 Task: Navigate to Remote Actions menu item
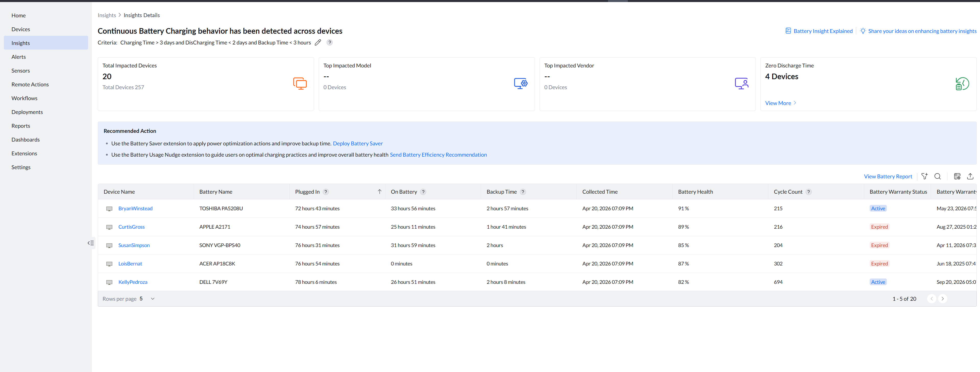tap(30, 85)
